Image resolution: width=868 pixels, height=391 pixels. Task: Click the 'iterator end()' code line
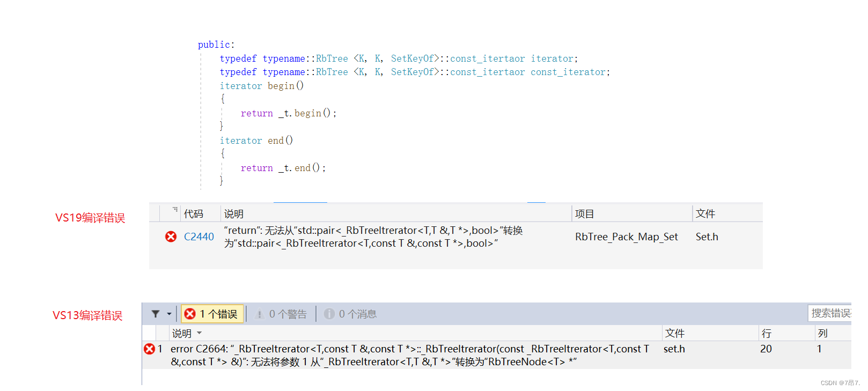pyautogui.click(x=256, y=141)
